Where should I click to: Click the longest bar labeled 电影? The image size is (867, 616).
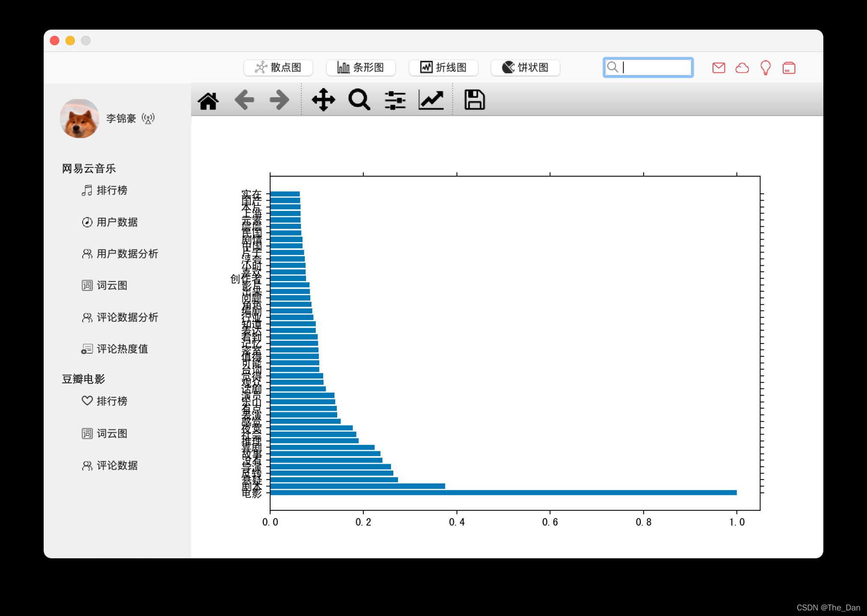pyautogui.click(x=503, y=492)
